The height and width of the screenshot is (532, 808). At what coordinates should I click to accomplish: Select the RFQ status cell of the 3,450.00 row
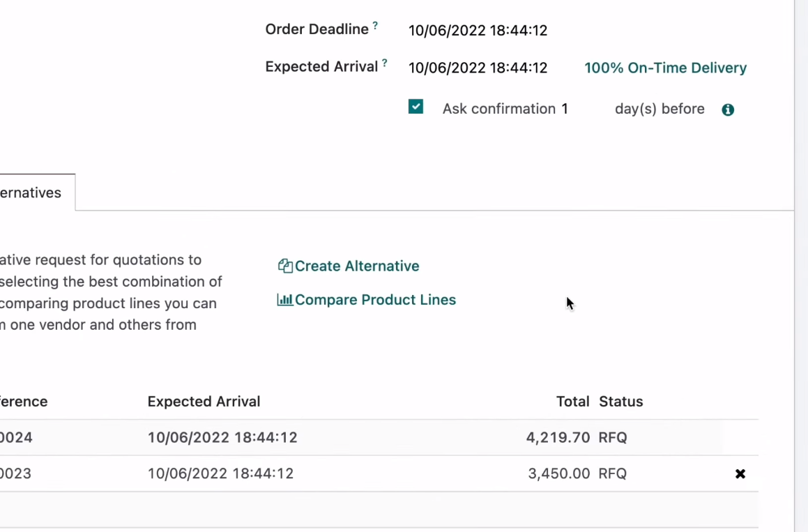pyautogui.click(x=612, y=474)
